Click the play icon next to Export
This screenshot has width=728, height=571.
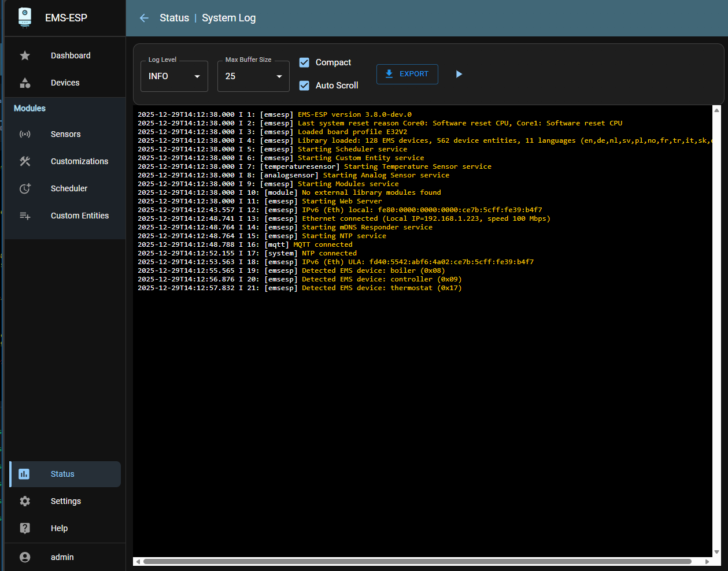point(459,74)
